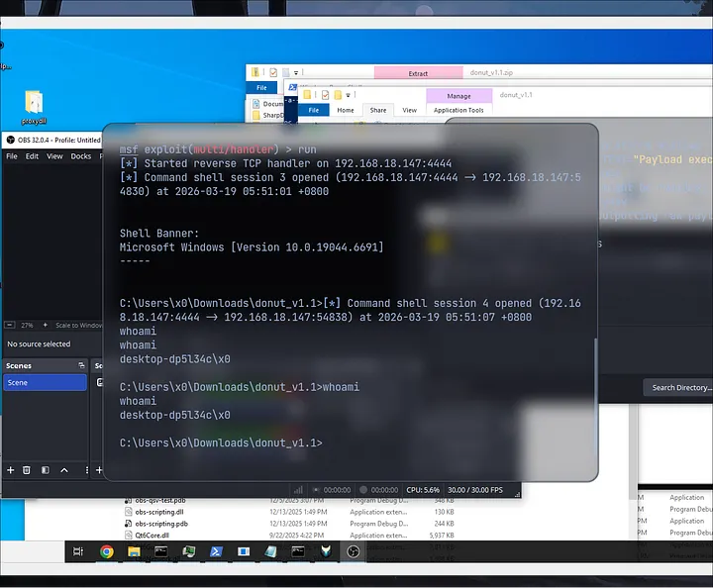Open quick access dropdown in donut_v1.1 window
The height and width of the screenshot is (588, 713).
(348, 95)
